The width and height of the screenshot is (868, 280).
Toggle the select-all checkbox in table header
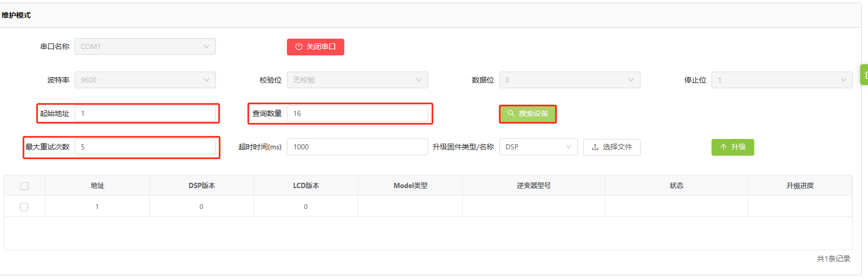[25, 186]
